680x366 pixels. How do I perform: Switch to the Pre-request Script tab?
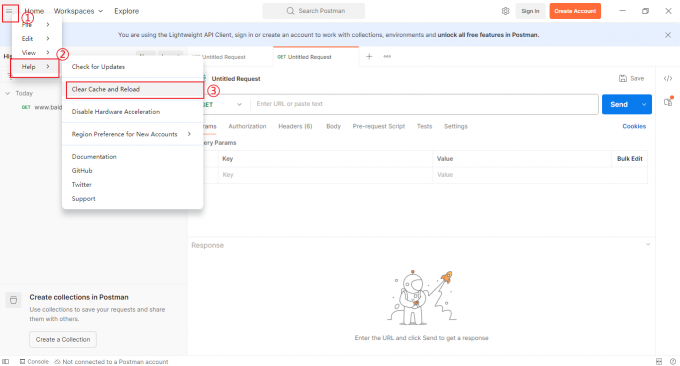379,126
